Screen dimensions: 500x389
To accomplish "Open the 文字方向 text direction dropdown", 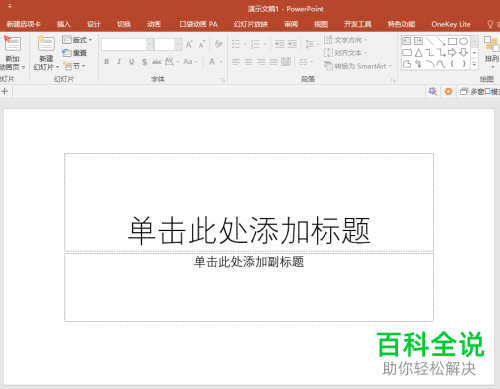I will (345, 40).
